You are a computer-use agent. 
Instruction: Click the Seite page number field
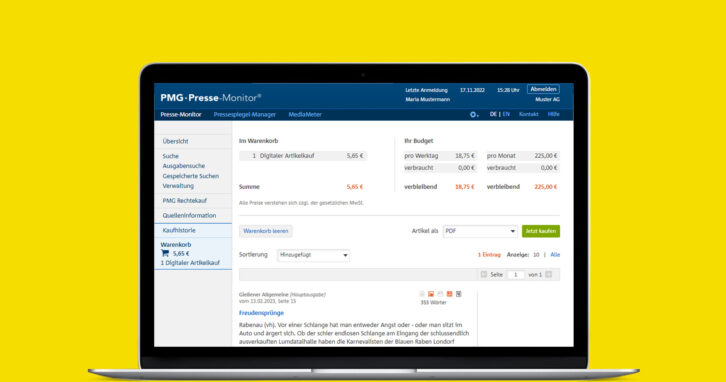point(515,275)
